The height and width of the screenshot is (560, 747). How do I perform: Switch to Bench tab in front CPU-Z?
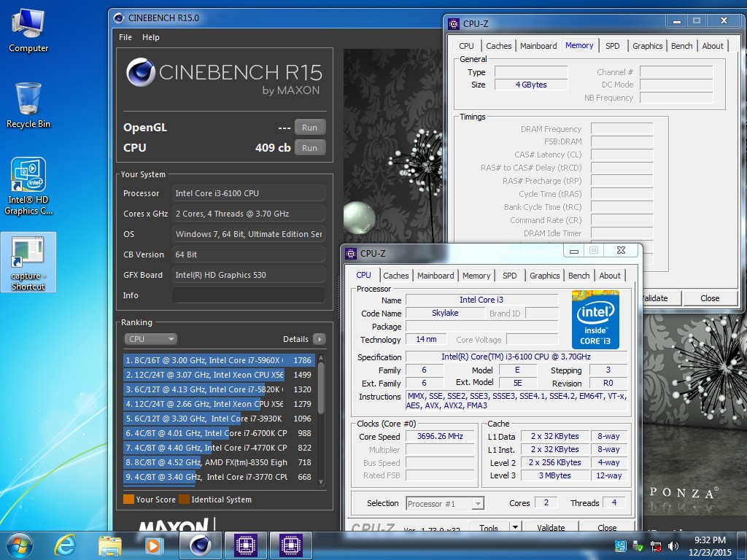[578, 276]
